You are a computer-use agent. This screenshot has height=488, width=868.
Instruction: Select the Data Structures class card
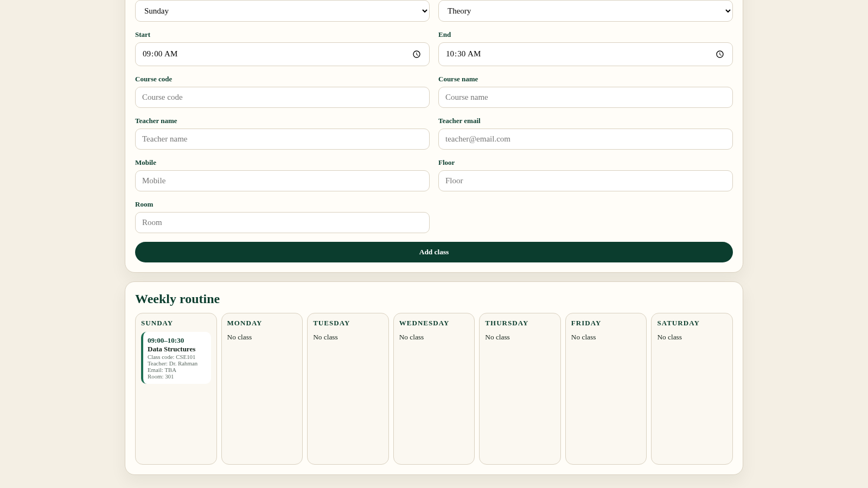tap(176, 358)
